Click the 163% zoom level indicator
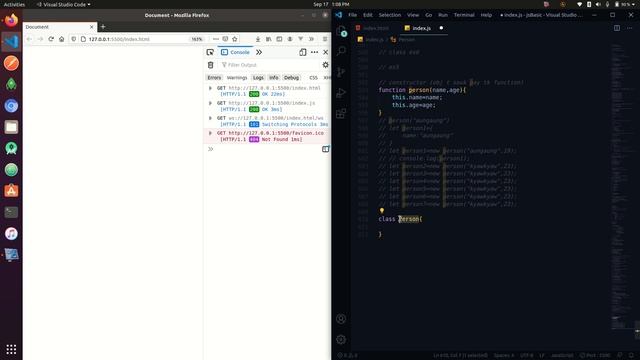Image resolution: width=640 pixels, height=360 pixels. (x=197, y=39)
